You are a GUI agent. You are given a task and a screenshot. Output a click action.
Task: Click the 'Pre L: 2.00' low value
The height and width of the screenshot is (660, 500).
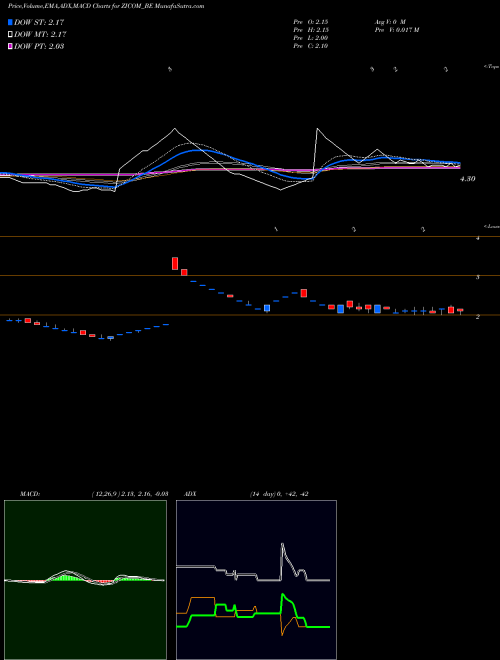311,38
